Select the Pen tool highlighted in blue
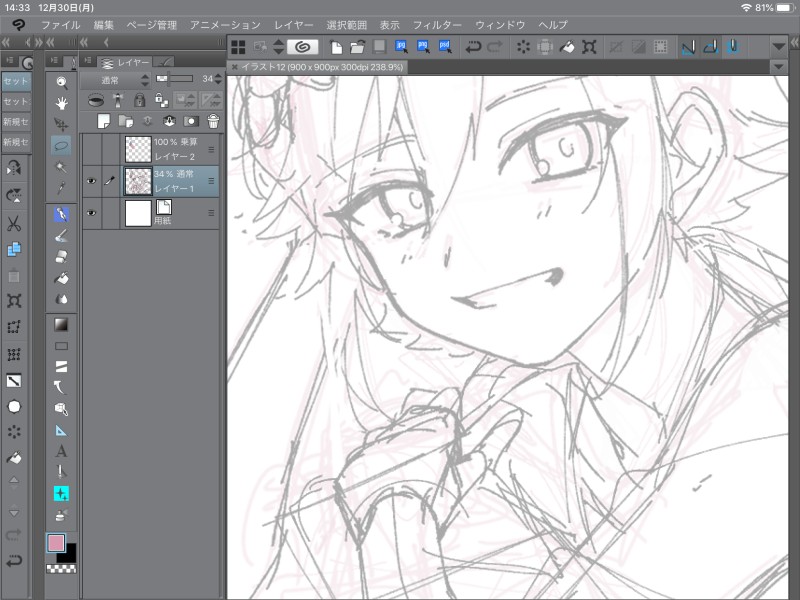This screenshot has width=800, height=600. tap(61, 214)
